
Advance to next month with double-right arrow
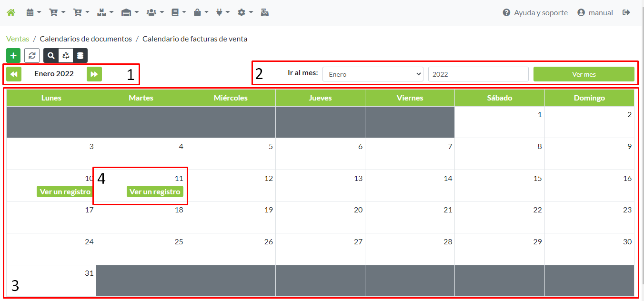(x=94, y=74)
